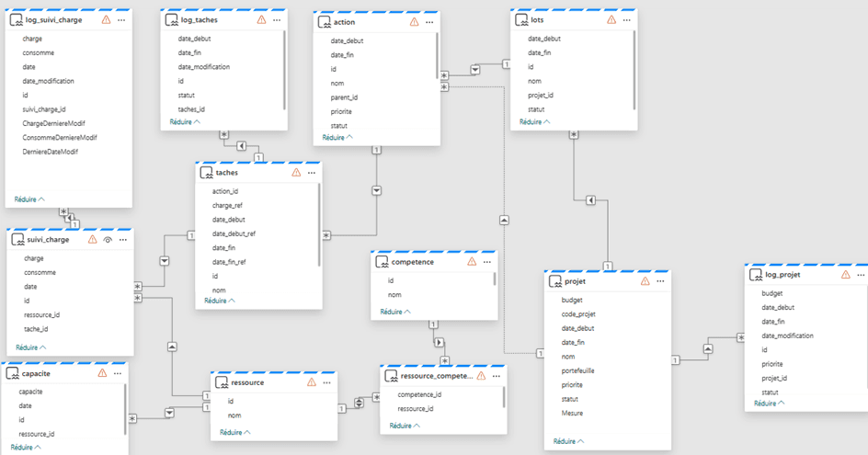This screenshot has height=455, width=868.
Task: Select the ConsommeDerniereModif field in log_suivi_charge
Action: tap(60, 137)
